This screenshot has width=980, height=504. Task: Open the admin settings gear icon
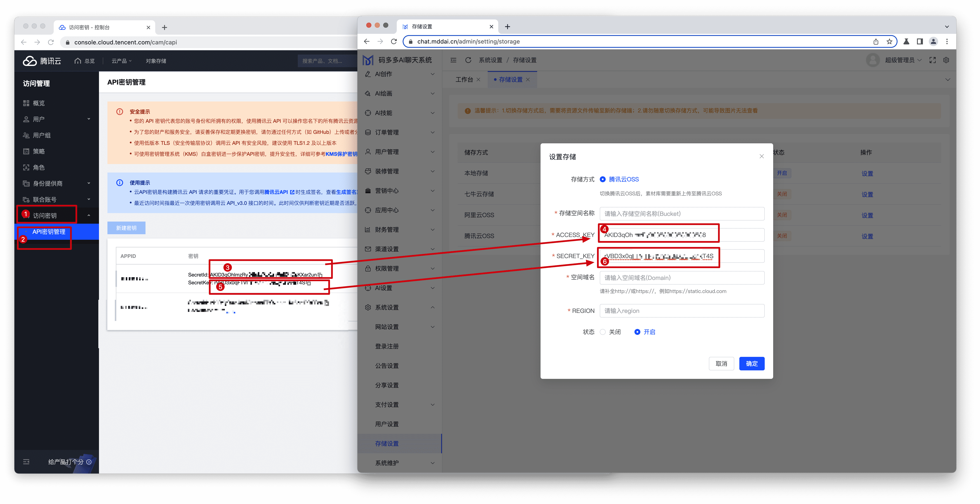click(946, 60)
